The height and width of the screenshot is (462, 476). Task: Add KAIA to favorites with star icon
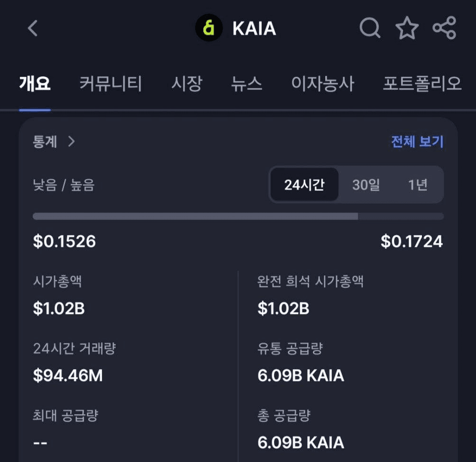407,28
